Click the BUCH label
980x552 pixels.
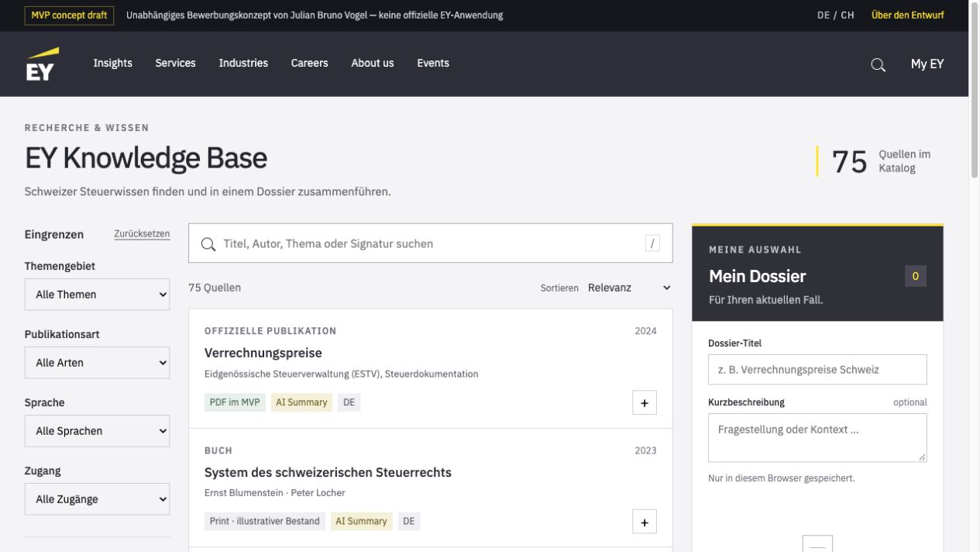218,450
